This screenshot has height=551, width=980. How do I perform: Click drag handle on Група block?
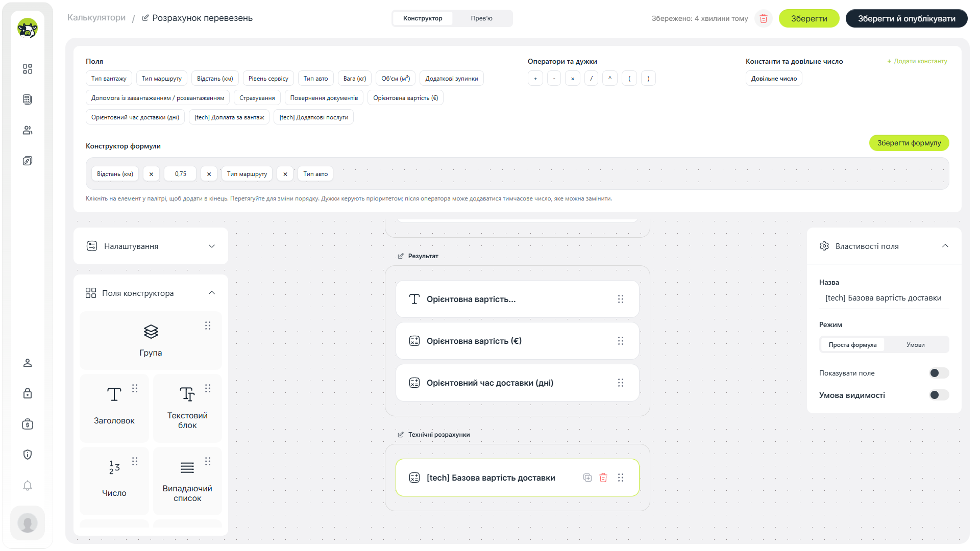(208, 325)
